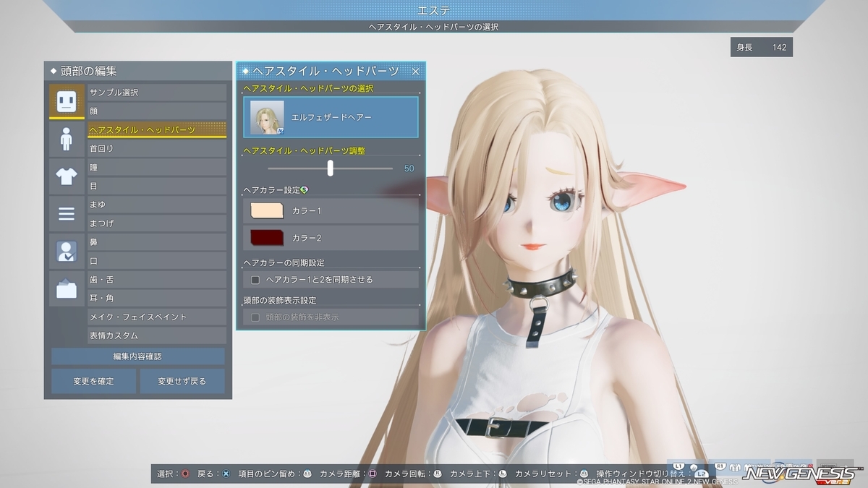Select the head editing face icon tab
This screenshot has height=488, width=868.
pyautogui.click(x=66, y=101)
